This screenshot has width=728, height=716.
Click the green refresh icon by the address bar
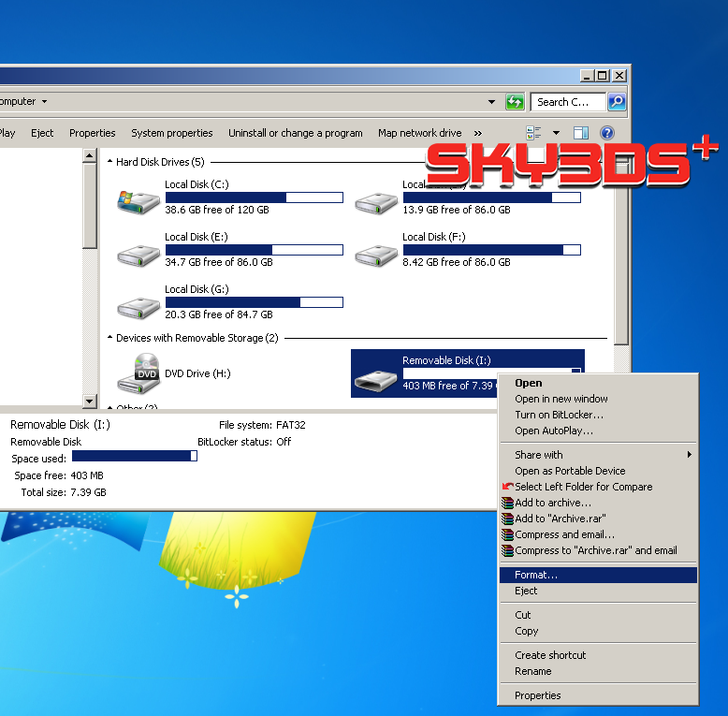coord(515,102)
